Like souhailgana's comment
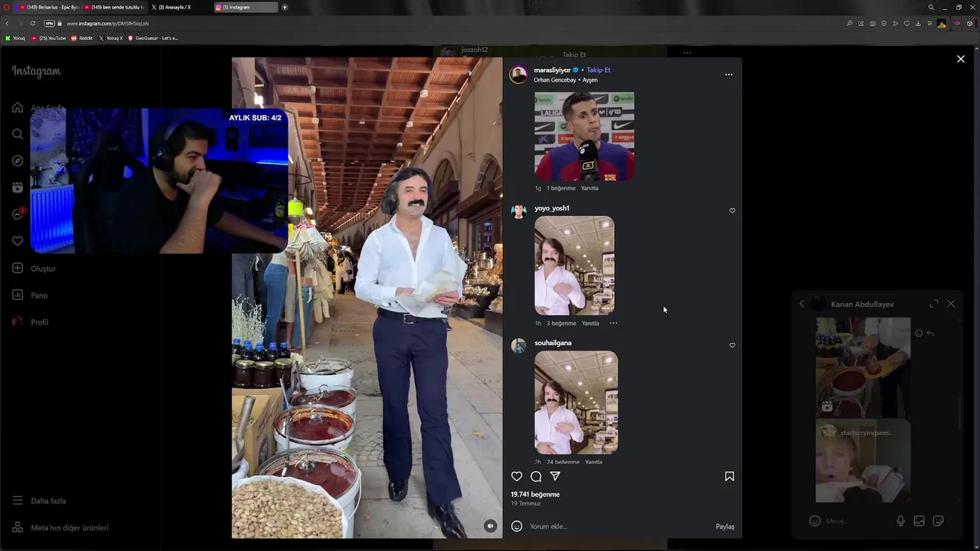 [x=732, y=345]
